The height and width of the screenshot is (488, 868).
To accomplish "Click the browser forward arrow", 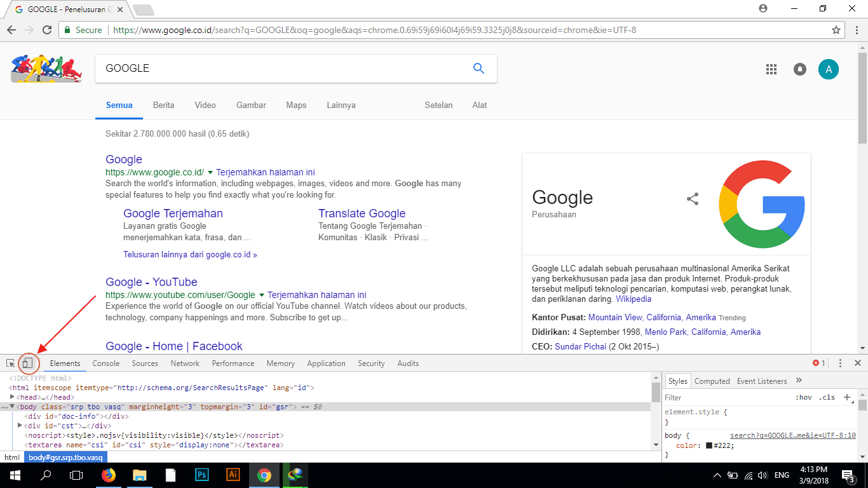I will [29, 30].
